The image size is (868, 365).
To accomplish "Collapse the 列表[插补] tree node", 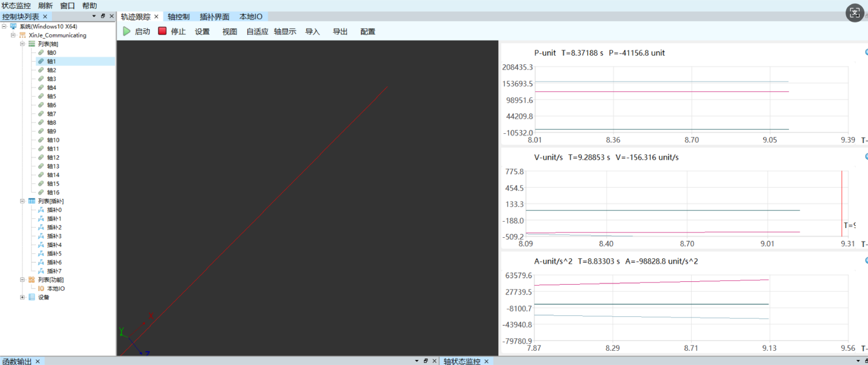I will pos(22,201).
